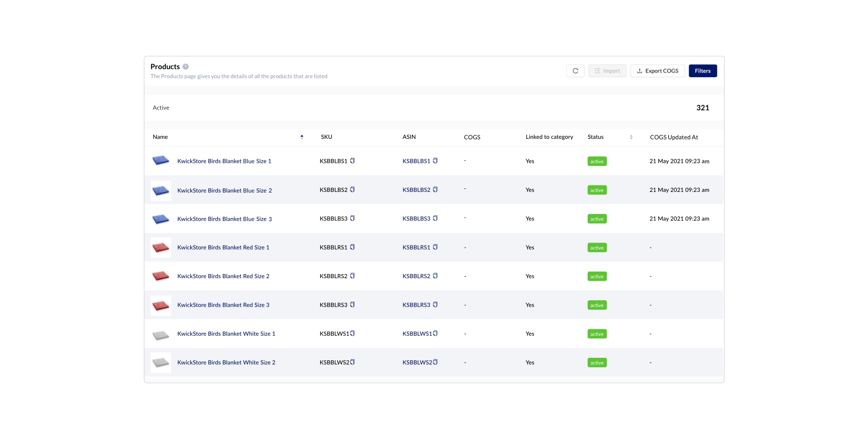
Task: Click 'Yes' linked category in Red Size 3 row
Action: click(530, 305)
